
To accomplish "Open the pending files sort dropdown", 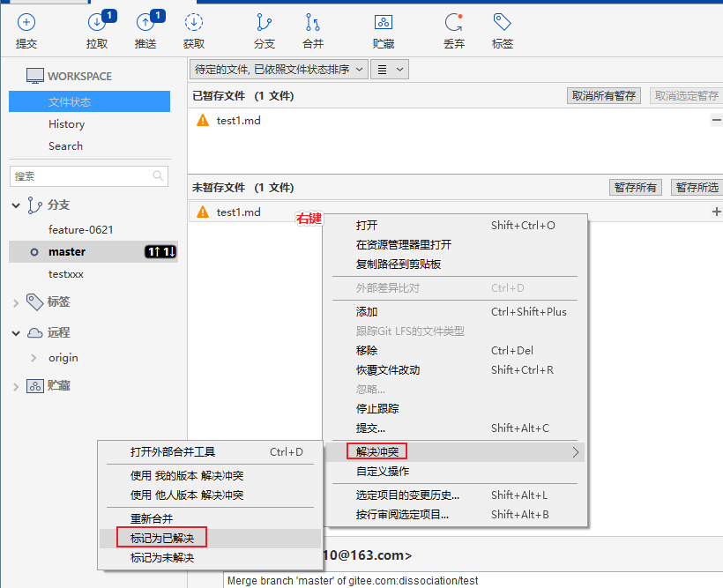I will (x=279, y=70).
